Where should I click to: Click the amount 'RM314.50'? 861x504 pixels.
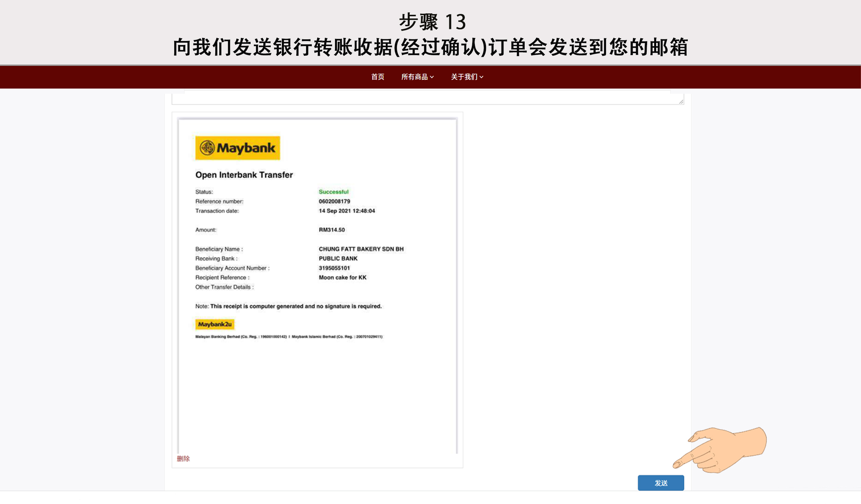tap(332, 229)
